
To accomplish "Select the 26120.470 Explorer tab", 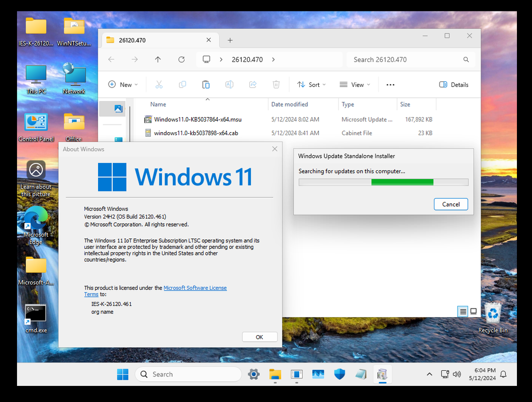I will click(x=159, y=40).
